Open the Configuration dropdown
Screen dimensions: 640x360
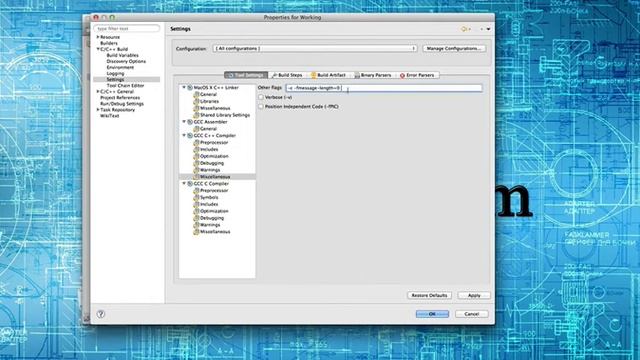click(315, 49)
